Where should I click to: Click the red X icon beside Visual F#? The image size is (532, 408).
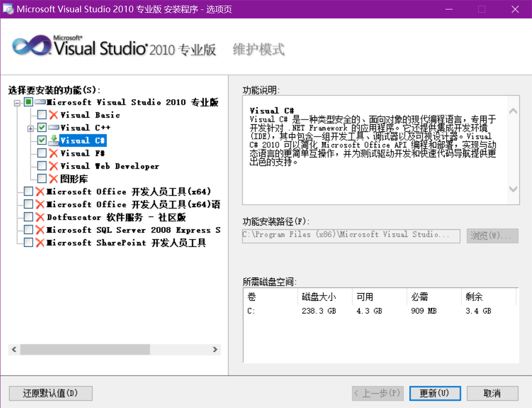click(x=54, y=153)
